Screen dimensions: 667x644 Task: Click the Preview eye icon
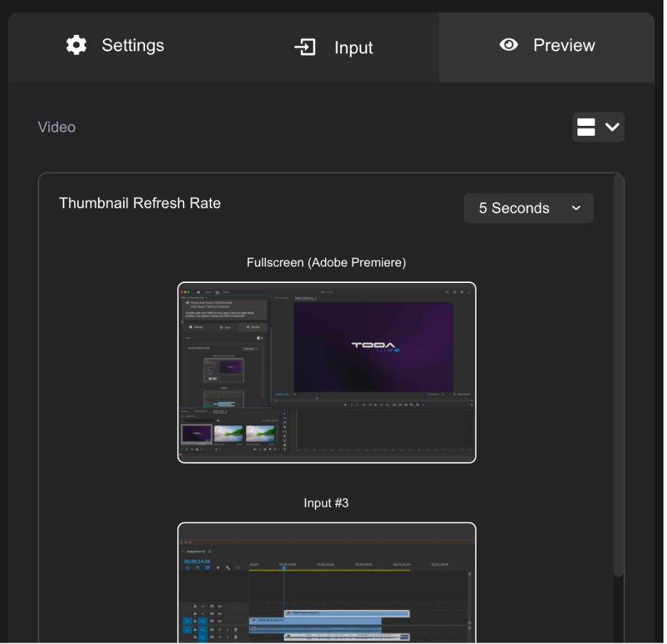(x=508, y=45)
